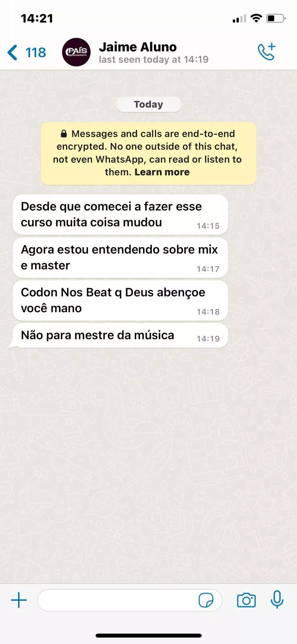This screenshot has height=644, width=297.
Task: Select message 'Desde que comecei a fazer esse curso'
Action: click(120, 215)
